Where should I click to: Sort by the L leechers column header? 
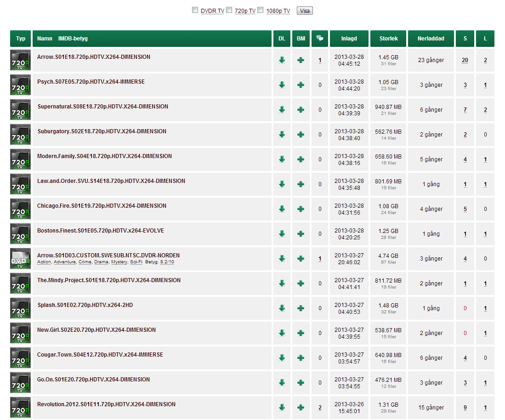click(485, 38)
